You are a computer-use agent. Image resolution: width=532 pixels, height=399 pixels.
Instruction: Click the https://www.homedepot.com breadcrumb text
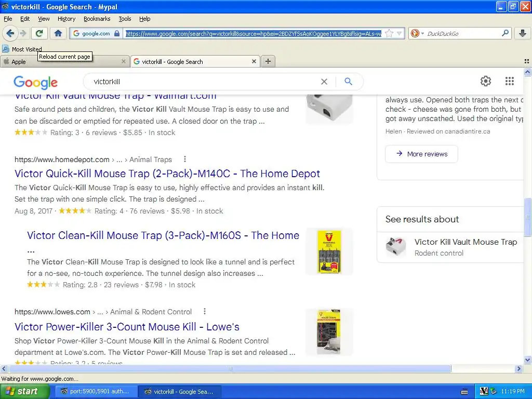(62, 159)
